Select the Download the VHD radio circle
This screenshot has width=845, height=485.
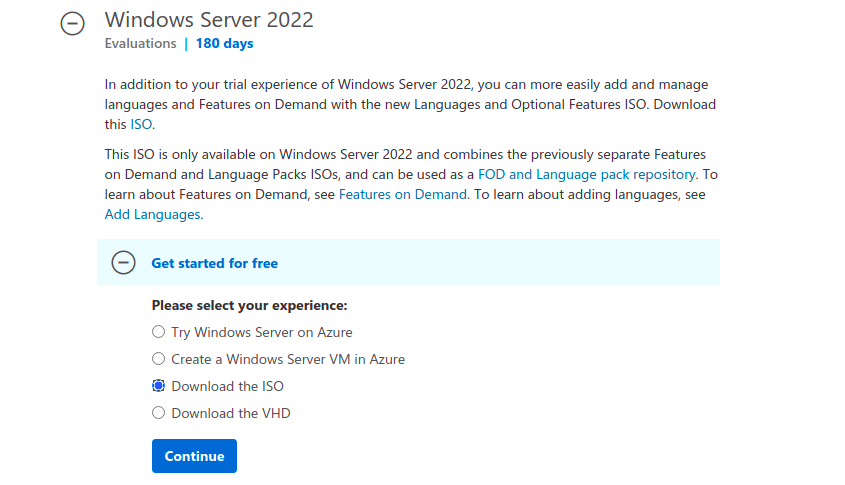158,413
